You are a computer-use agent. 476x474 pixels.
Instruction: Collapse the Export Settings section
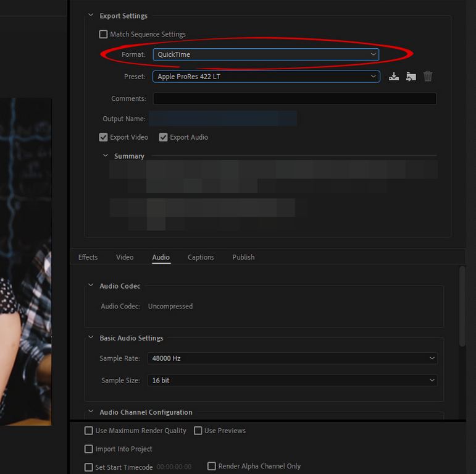point(91,16)
